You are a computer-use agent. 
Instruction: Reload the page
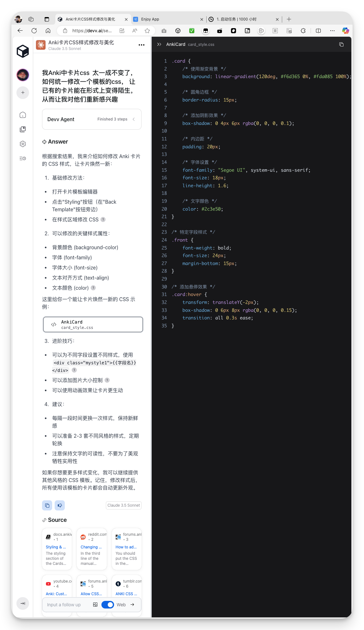click(x=34, y=31)
